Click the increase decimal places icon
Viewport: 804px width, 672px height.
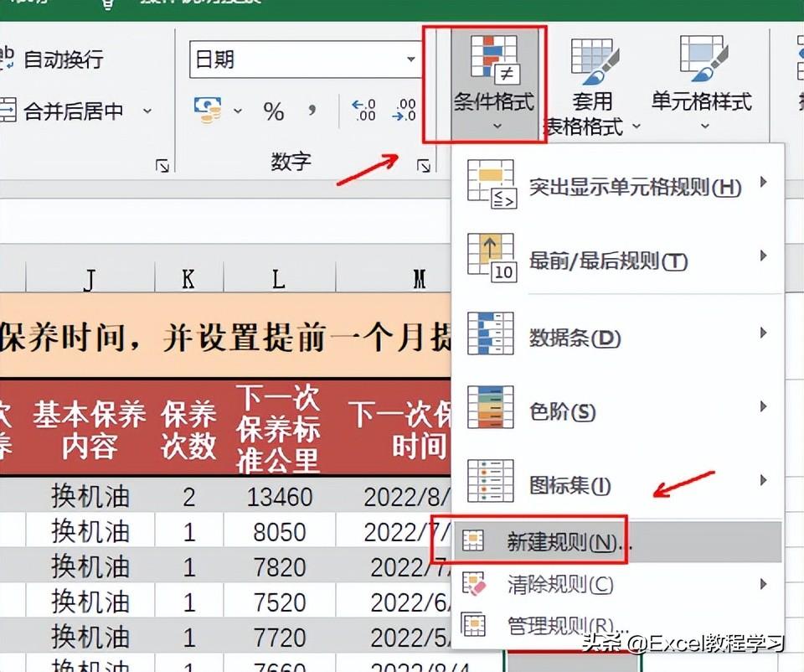coord(364,111)
